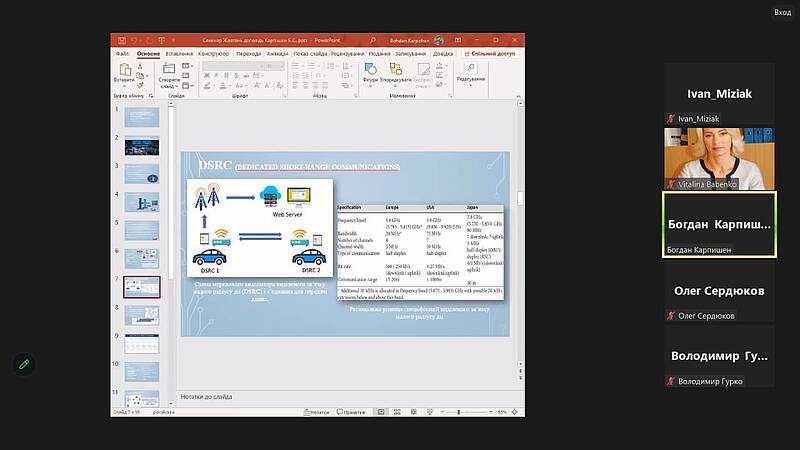Expand the Paste (Вставити) dropdown arrow

(x=123, y=87)
